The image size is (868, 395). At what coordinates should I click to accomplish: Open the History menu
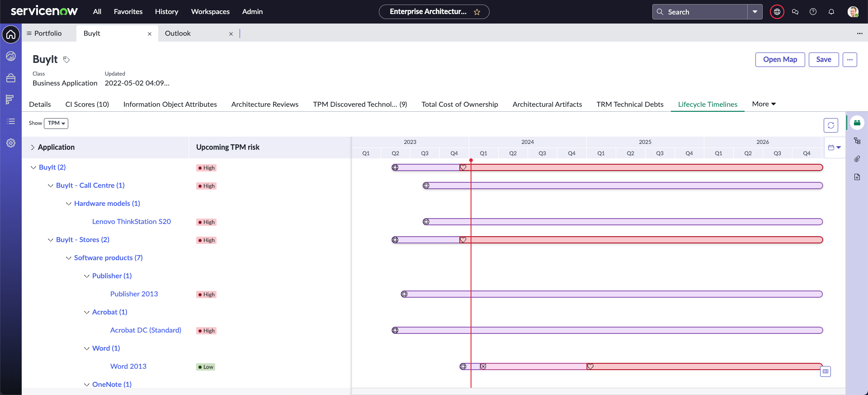click(x=166, y=12)
